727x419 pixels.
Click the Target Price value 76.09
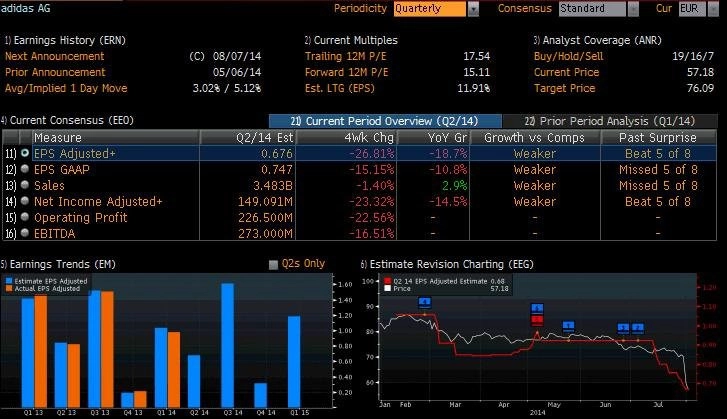click(x=700, y=88)
